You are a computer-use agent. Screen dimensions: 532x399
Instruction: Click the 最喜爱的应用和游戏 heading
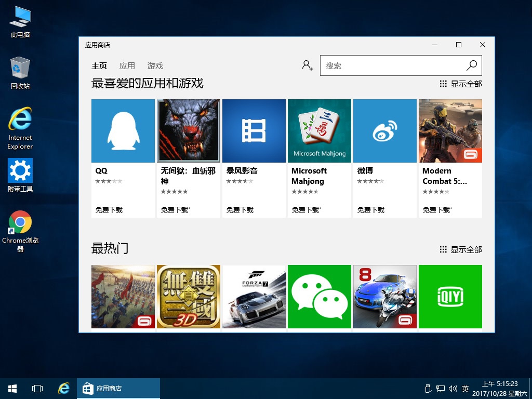click(x=147, y=83)
